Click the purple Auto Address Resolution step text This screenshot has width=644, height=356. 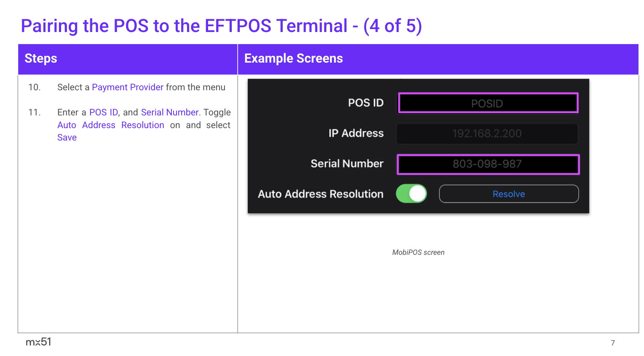point(111,125)
